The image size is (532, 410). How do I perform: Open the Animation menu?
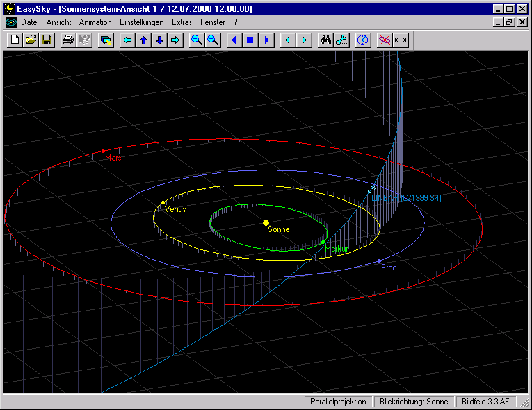tap(95, 22)
